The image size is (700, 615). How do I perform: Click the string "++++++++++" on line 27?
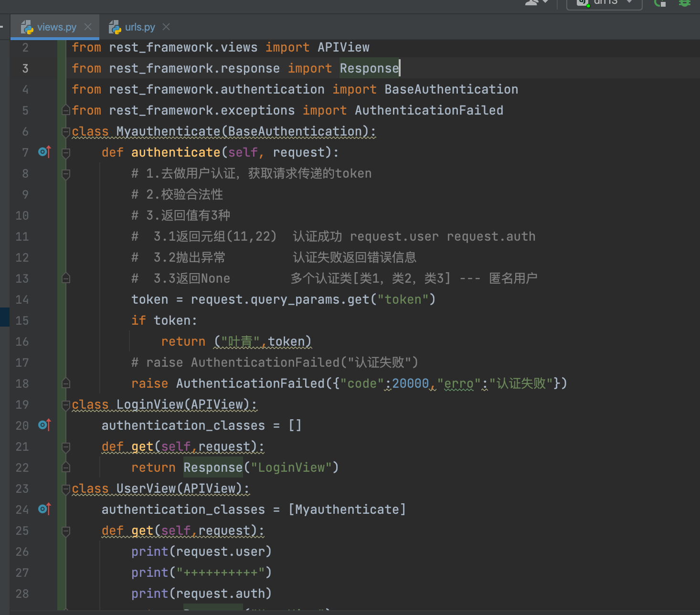221,573
